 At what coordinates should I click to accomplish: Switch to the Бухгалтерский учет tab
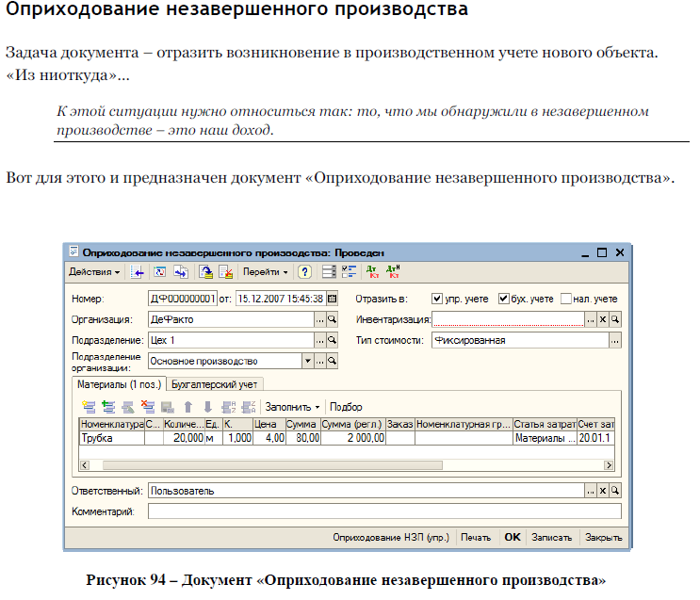coord(215,384)
